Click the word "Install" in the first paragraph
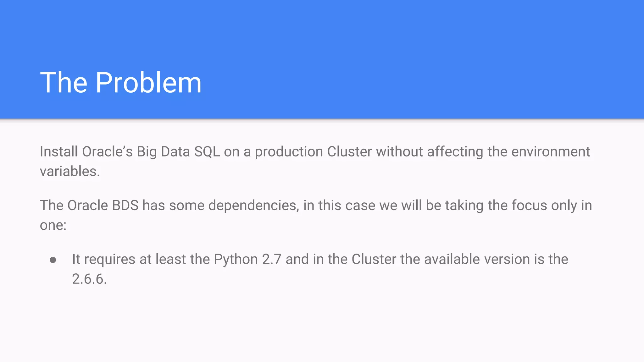 (58, 152)
